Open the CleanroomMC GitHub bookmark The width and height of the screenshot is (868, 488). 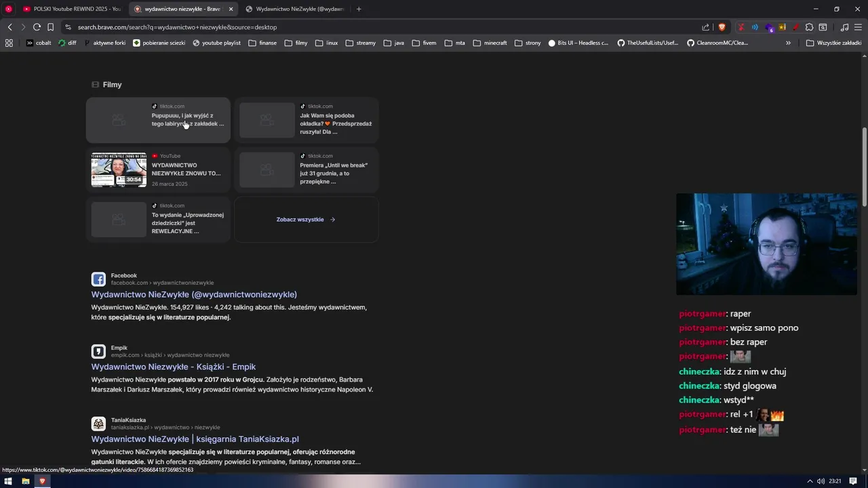pyautogui.click(x=717, y=43)
